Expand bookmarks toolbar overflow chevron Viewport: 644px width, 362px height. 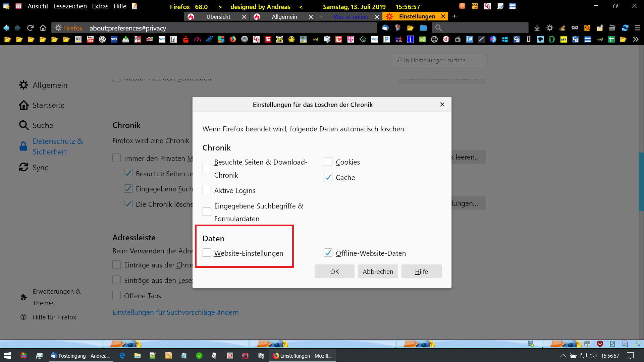pyautogui.click(x=636, y=39)
